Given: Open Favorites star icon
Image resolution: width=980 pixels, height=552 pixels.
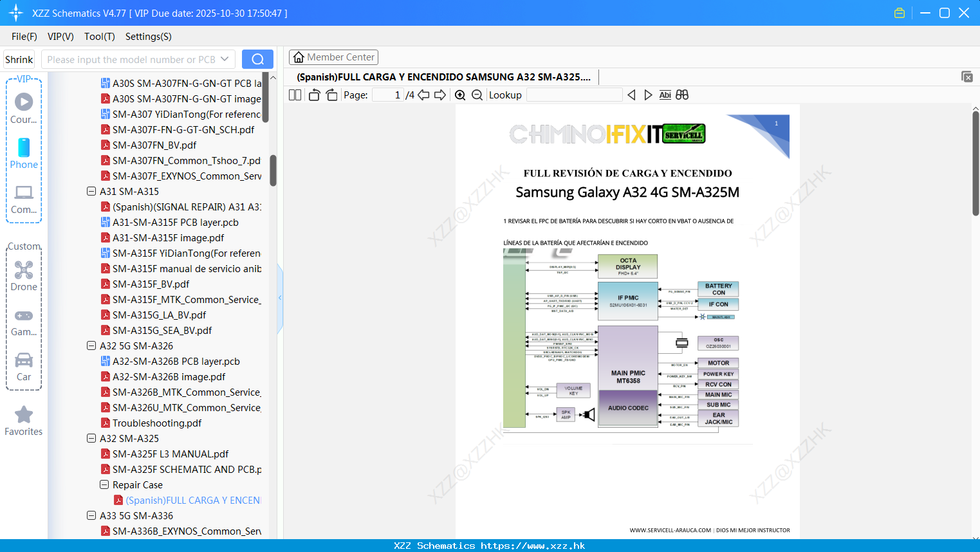Looking at the screenshot, I should (x=24, y=421).
